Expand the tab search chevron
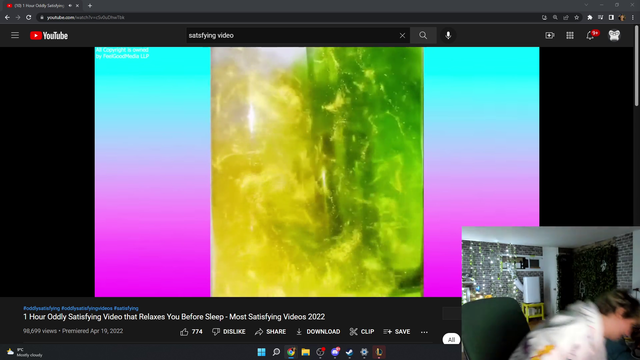Image resolution: width=640 pixels, height=360 pixels. tap(586, 5)
